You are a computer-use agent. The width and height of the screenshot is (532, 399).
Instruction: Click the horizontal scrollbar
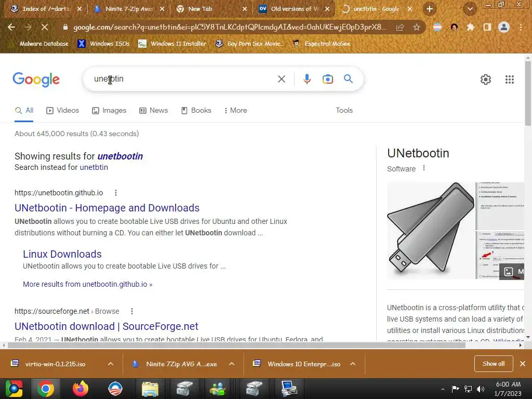(x=236, y=345)
